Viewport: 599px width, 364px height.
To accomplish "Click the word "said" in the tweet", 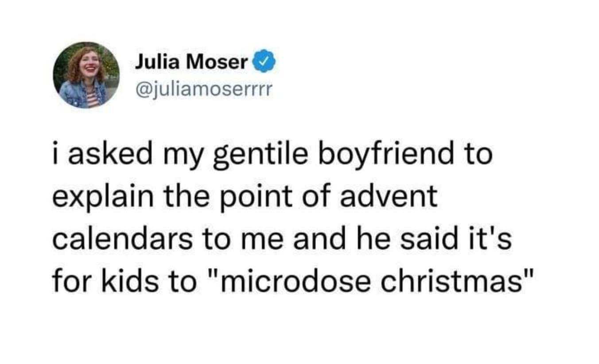I will (434, 240).
